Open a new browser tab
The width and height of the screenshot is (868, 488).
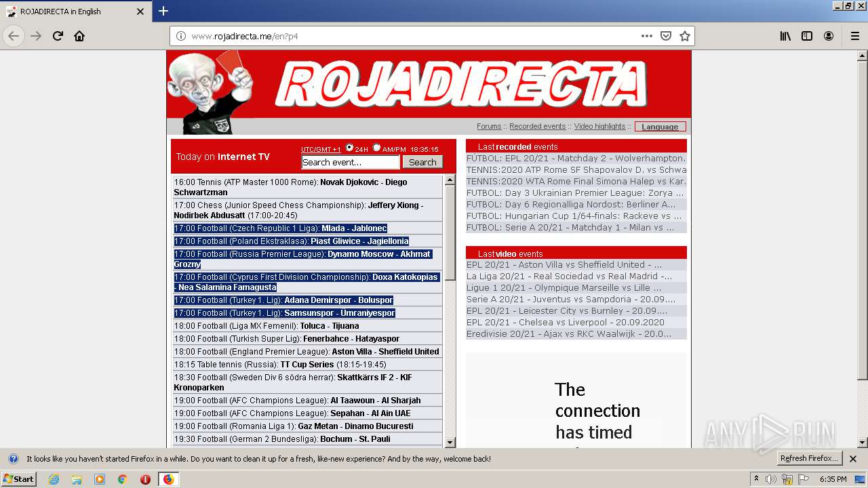coord(163,11)
